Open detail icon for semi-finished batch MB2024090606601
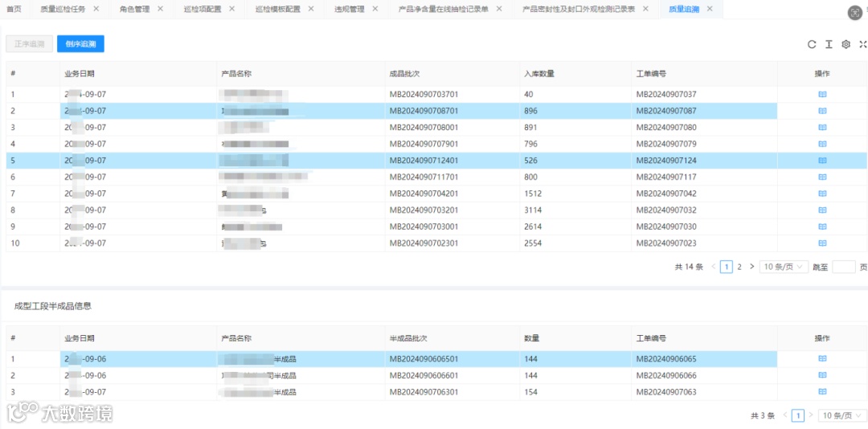The width and height of the screenshot is (868, 429). 822,375
